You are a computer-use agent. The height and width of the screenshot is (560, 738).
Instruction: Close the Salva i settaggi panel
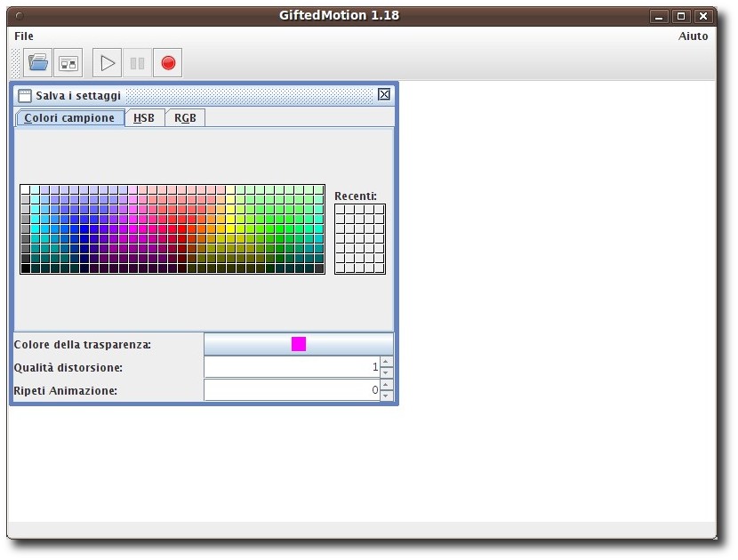384,94
